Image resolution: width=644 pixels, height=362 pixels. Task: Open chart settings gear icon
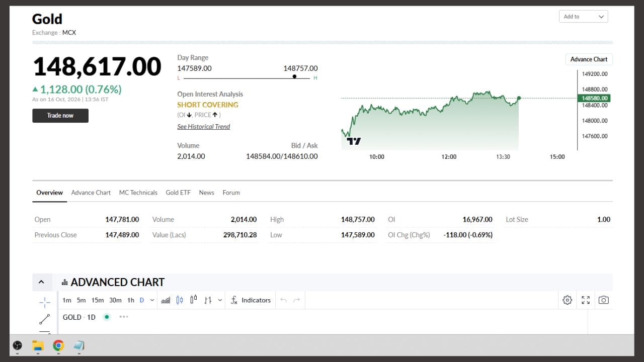pyautogui.click(x=568, y=300)
